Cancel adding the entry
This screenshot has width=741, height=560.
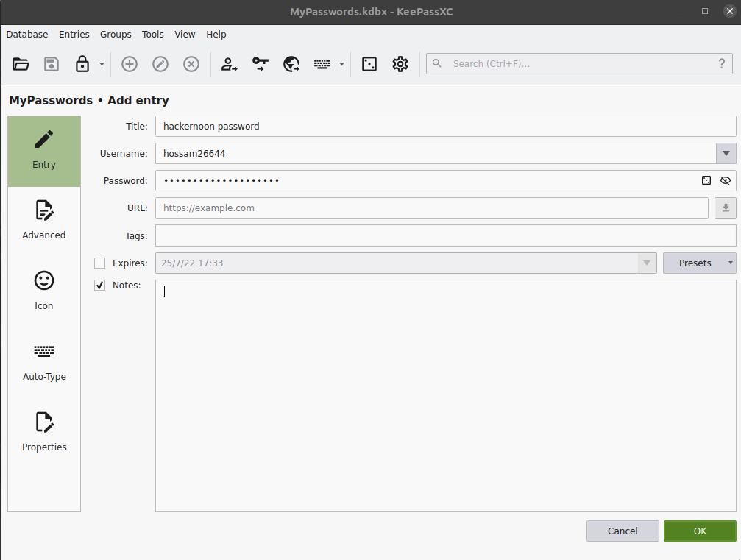(x=623, y=531)
